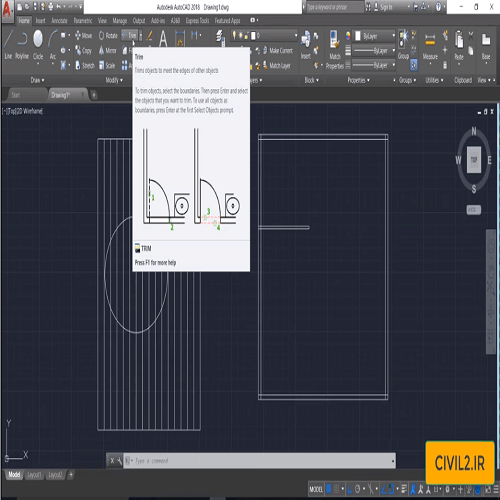Screen dimensions: 500x500
Task: Open the Annotate ribbon tab
Action: tap(59, 21)
